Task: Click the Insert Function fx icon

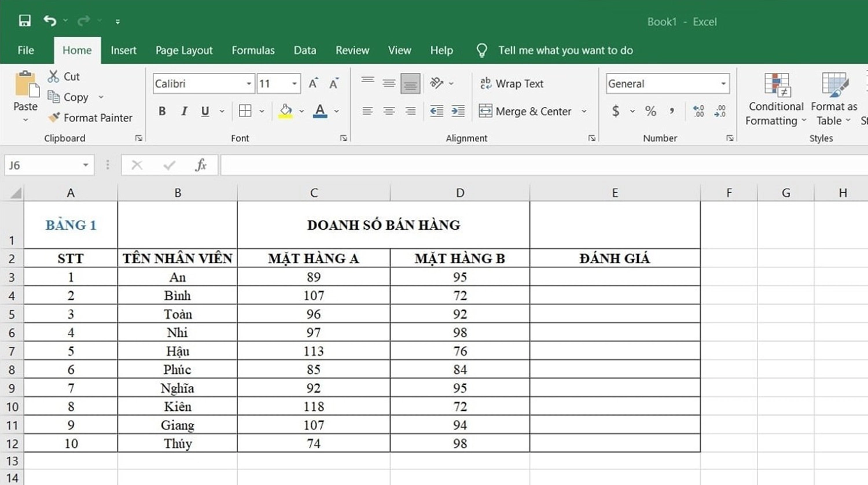Action: tap(201, 165)
